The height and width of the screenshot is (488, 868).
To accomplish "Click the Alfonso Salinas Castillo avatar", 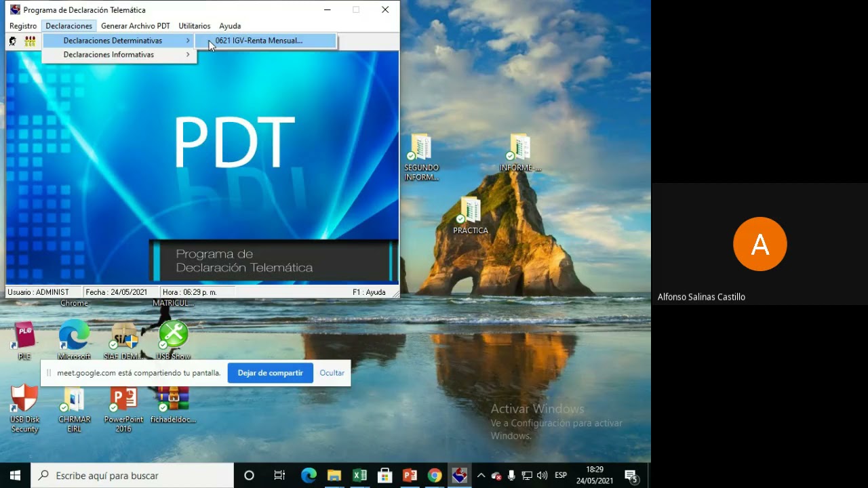I will (x=759, y=244).
